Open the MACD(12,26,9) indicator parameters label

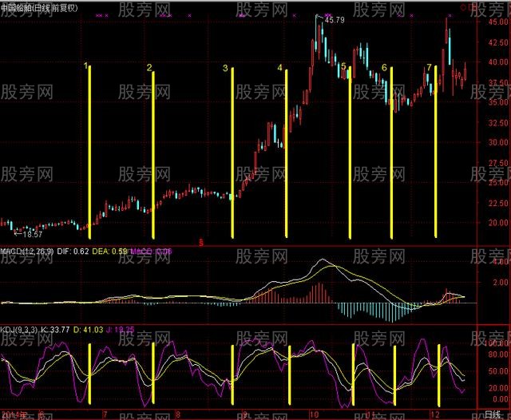[26, 252]
